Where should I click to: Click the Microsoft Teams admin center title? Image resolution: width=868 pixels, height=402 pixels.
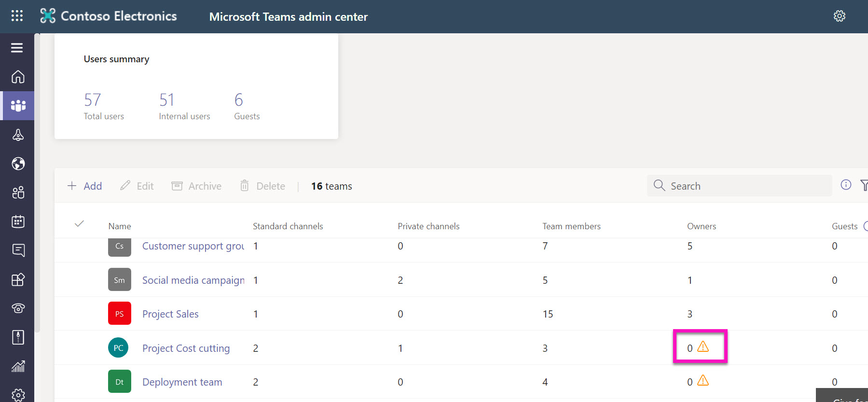pyautogui.click(x=289, y=17)
